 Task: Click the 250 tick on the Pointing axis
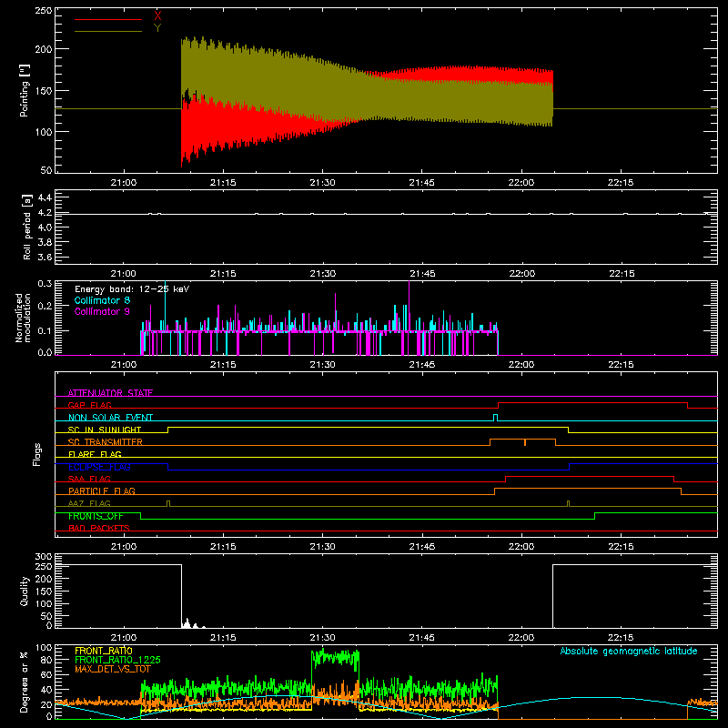coord(44,11)
